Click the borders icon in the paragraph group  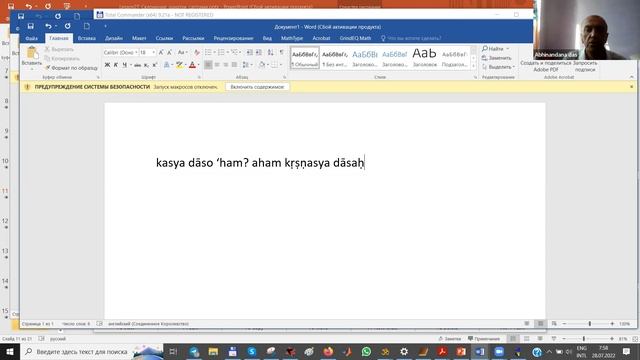pyautogui.click(x=275, y=65)
